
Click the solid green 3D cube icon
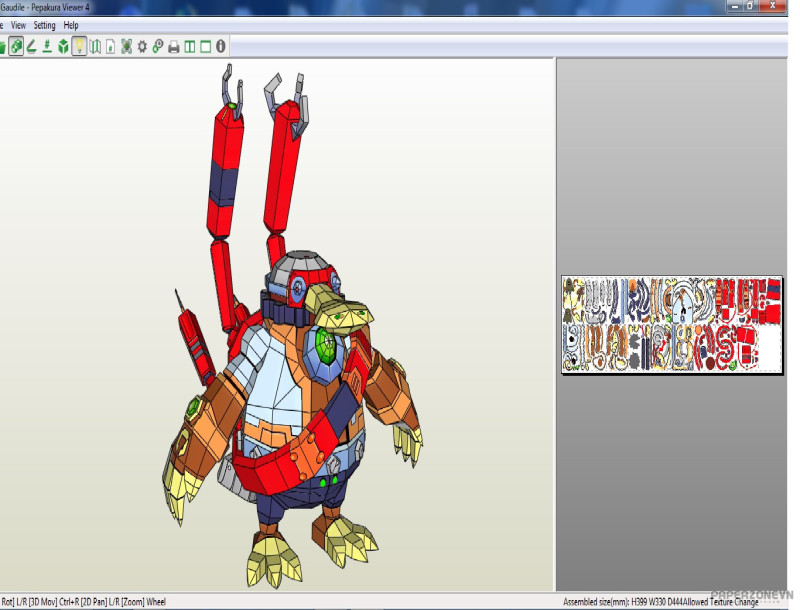[x=63, y=46]
